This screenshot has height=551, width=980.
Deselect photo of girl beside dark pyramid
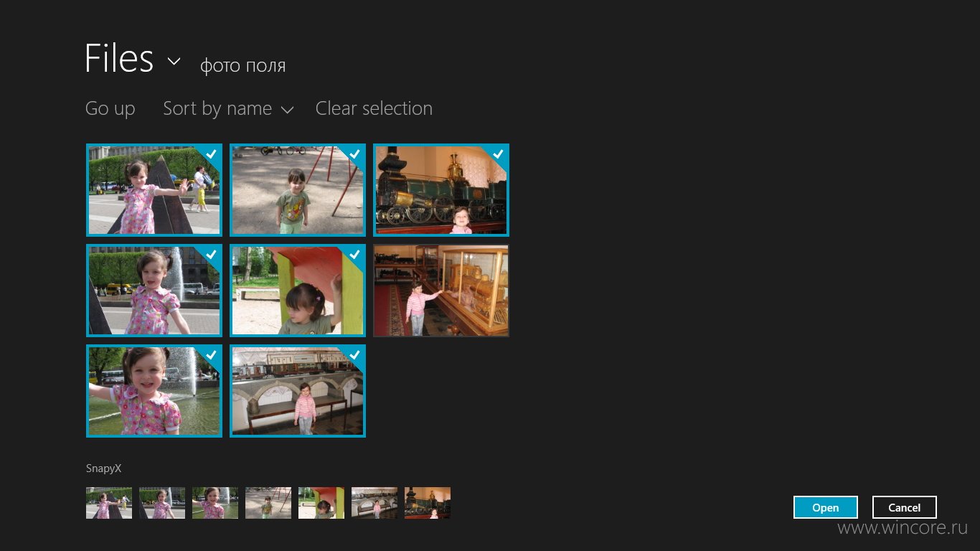point(154,190)
